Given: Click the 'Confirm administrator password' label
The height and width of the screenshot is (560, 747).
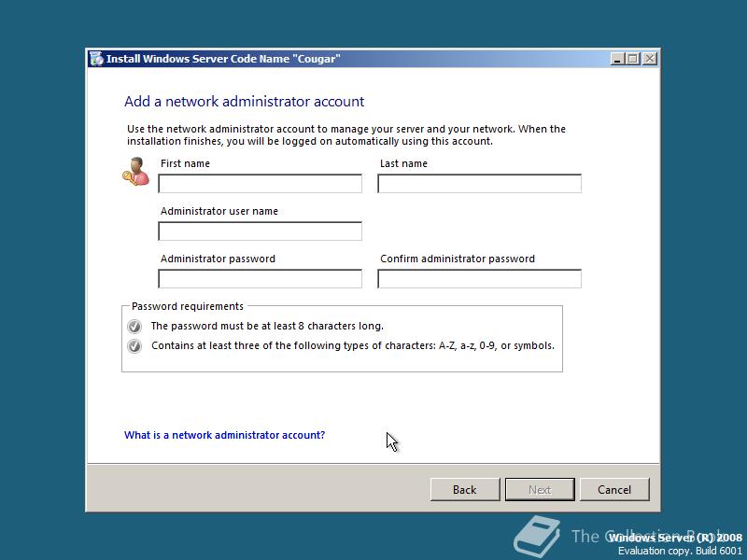Looking at the screenshot, I should pyautogui.click(x=458, y=259).
